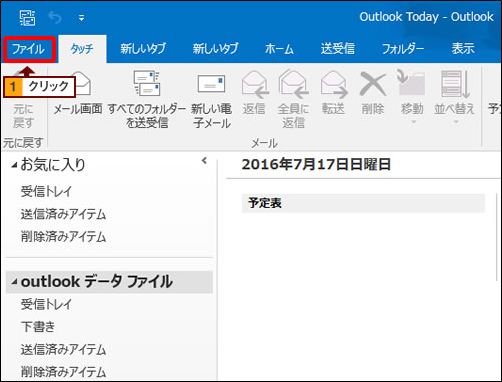Click the date 2016年7月17日日曜日
Screen dimensions: 502x382
point(316,164)
